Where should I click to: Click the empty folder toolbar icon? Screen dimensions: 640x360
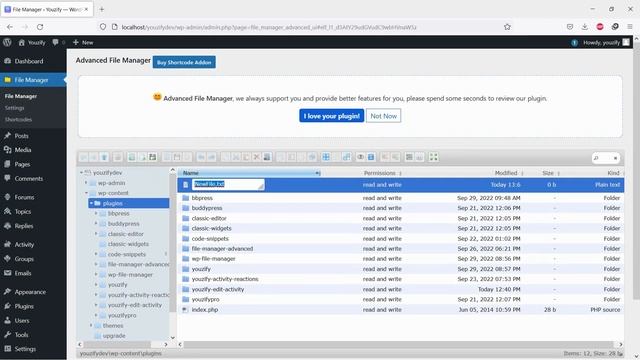pos(267,157)
